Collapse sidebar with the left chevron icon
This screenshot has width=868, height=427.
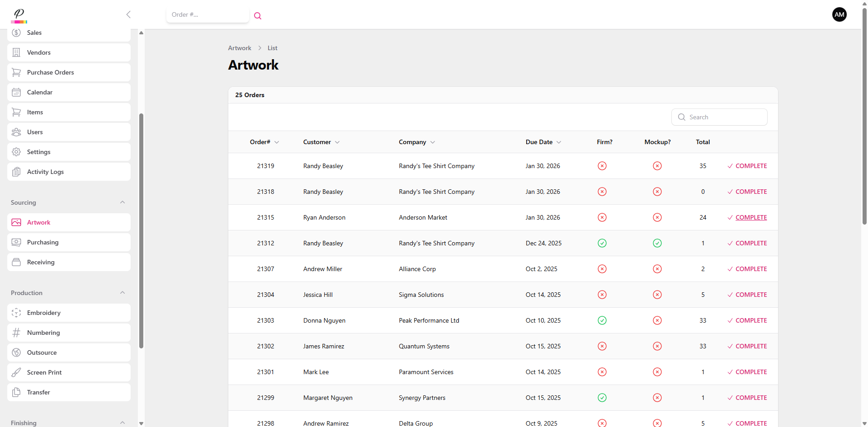coord(128,14)
